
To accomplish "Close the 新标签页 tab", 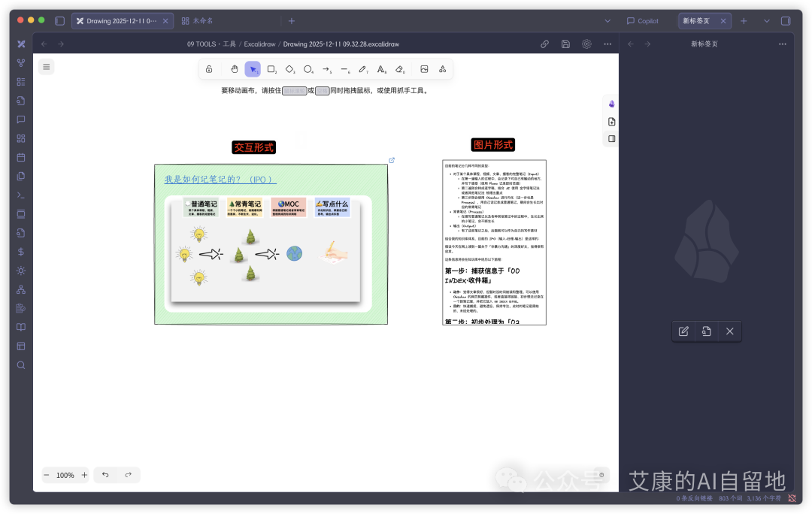I will click(723, 21).
